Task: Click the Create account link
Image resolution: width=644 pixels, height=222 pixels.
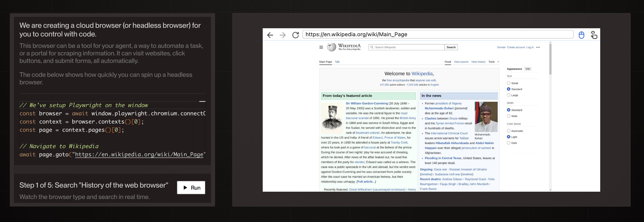Action: 516,47
